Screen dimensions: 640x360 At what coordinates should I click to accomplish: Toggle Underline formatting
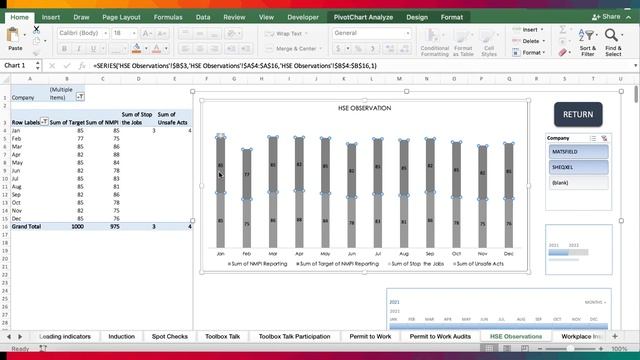(x=93, y=49)
